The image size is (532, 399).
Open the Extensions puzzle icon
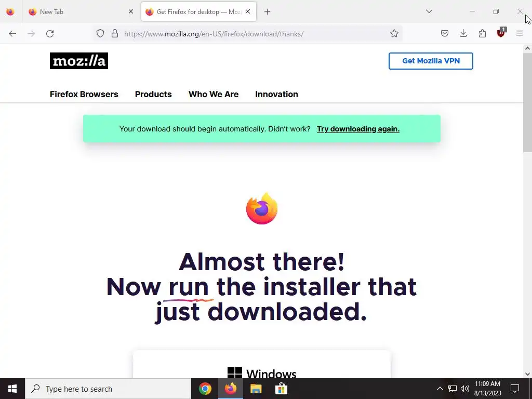click(x=482, y=34)
